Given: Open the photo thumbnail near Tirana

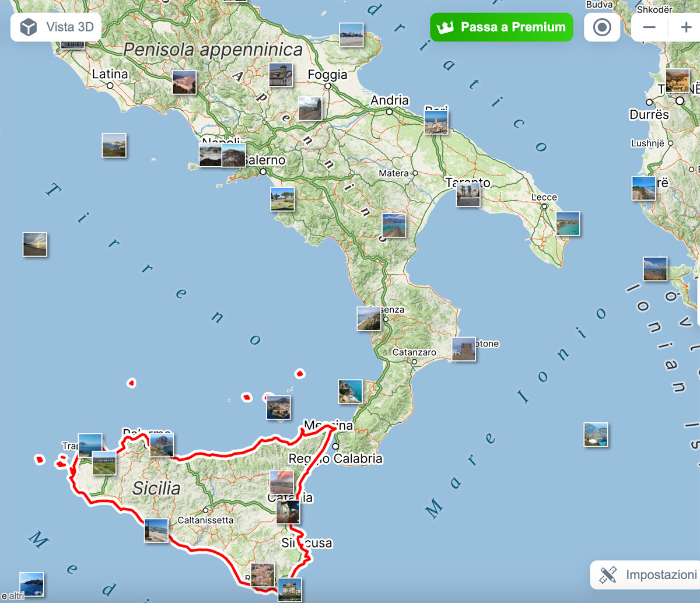Looking at the screenshot, I should 677,80.
